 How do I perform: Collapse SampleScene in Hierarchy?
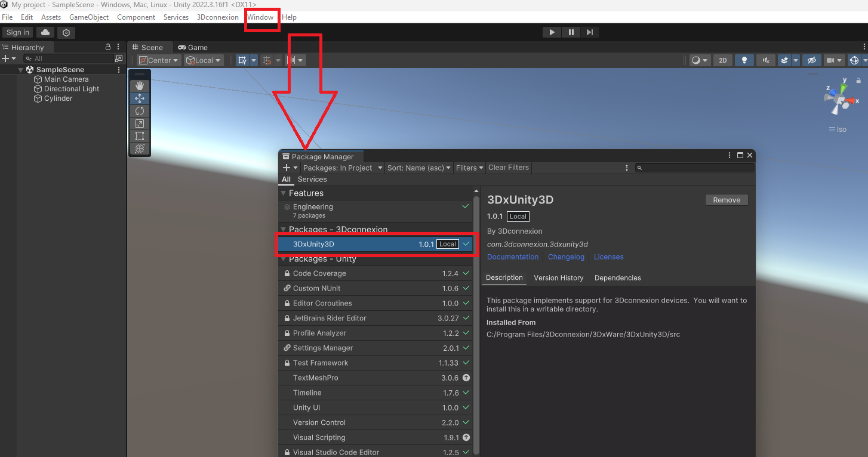tap(21, 70)
